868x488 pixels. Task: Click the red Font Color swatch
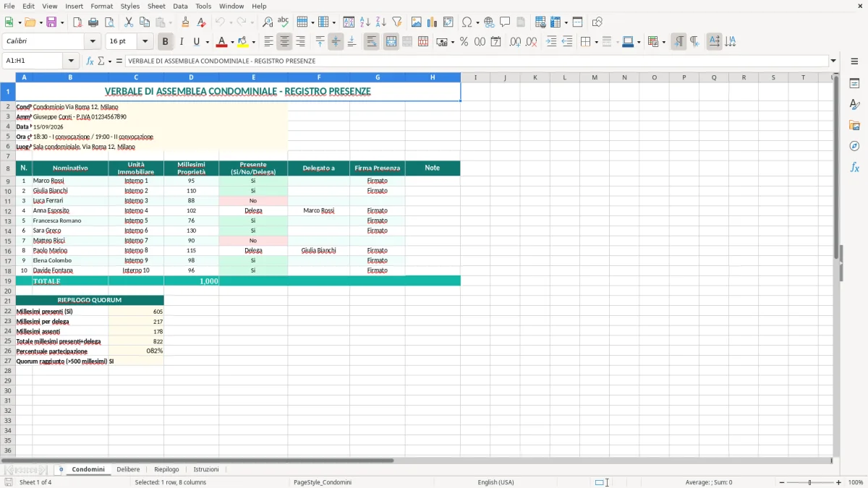(x=221, y=42)
